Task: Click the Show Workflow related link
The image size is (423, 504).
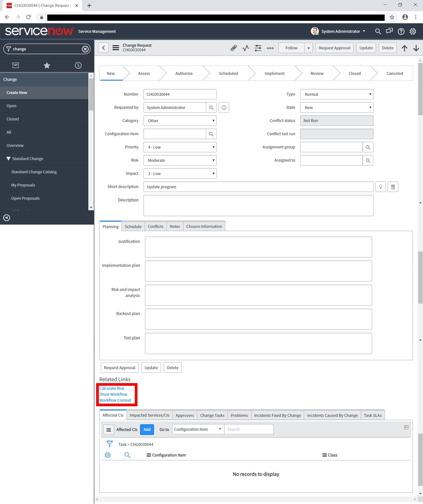Action: point(113,394)
